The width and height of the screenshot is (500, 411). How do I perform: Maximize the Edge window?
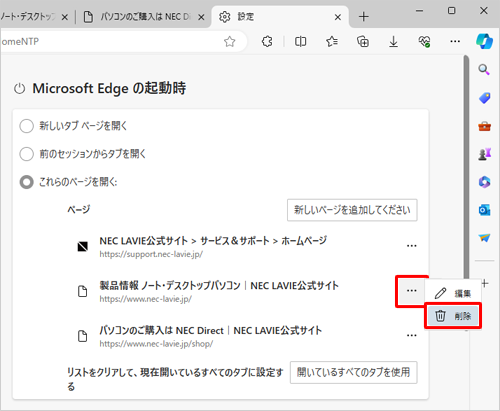pyautogui.click(x=451, y=11)
